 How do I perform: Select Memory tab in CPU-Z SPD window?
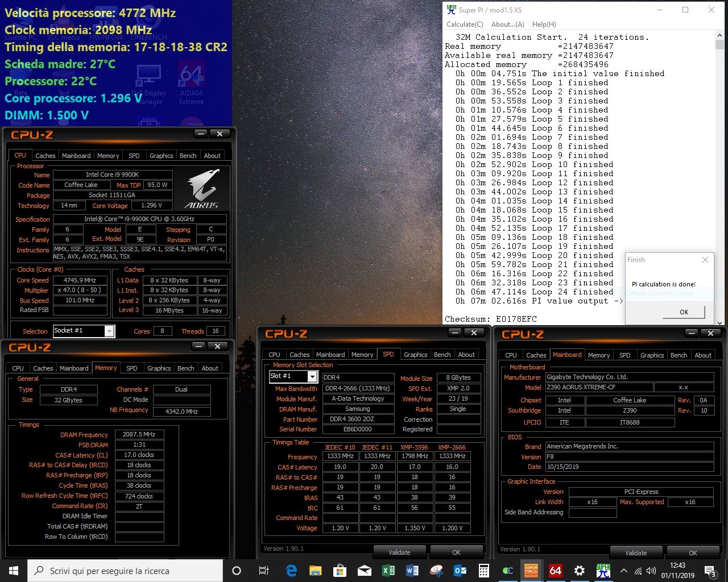(362, 355)
